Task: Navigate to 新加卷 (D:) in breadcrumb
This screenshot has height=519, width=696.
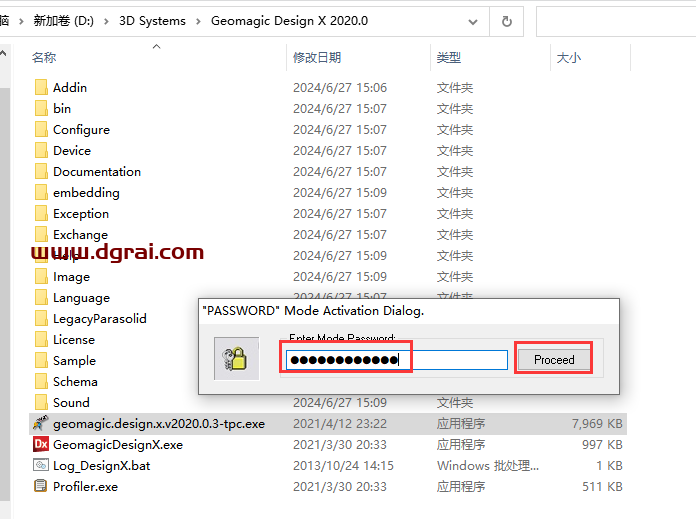Action: click(63, 21)
